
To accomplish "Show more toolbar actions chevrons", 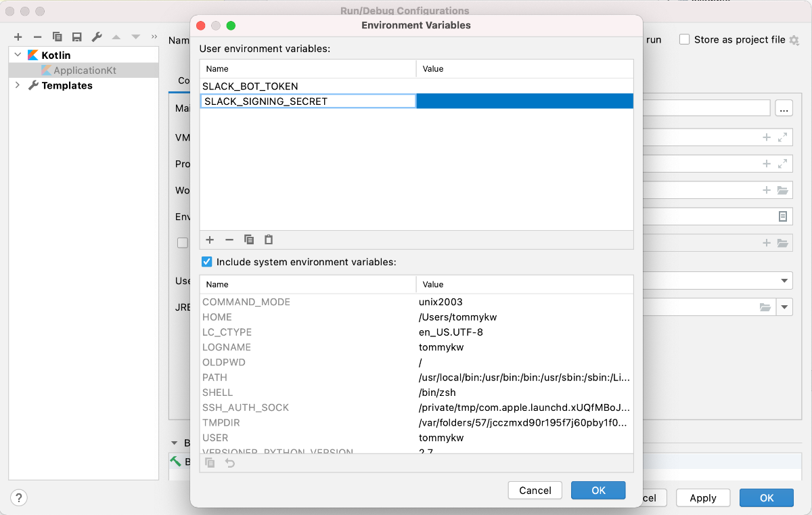I will (x=154, y=37).
